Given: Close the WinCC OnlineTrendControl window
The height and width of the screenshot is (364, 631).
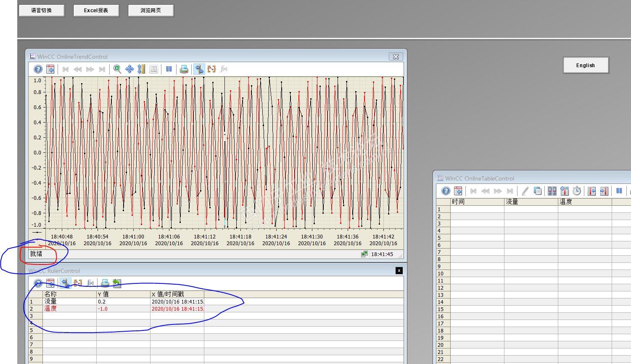Looking at the screenshot, I should coord(396,56).
